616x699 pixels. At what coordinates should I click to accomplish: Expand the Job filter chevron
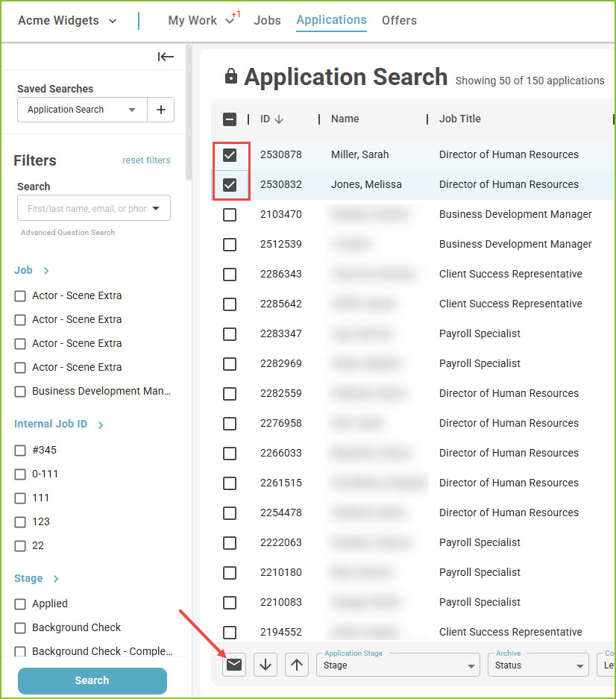(46, 271)
